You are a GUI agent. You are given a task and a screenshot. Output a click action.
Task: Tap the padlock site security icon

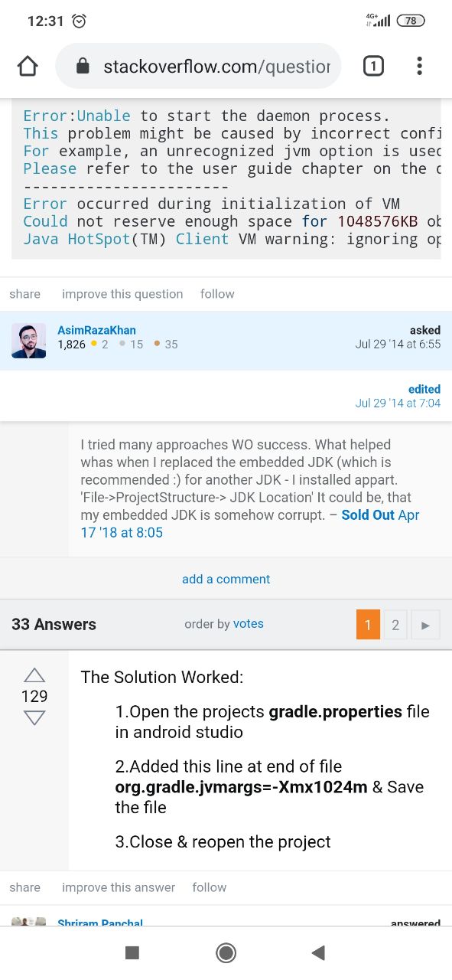(83, 67)
